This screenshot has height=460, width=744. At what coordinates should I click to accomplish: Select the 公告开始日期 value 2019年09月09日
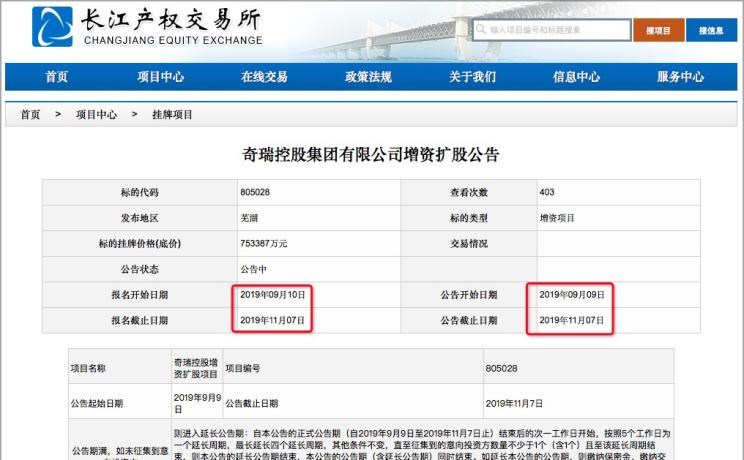[x=572, y=295]
